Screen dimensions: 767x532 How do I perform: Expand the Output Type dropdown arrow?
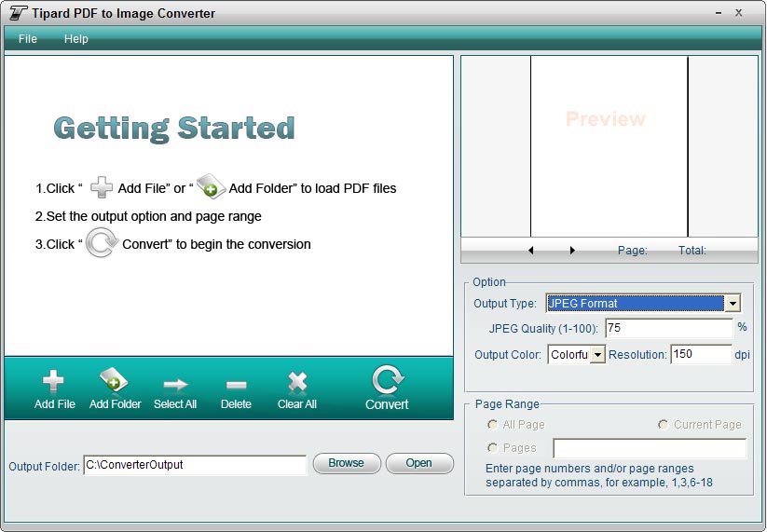click(x=733, y=304)
